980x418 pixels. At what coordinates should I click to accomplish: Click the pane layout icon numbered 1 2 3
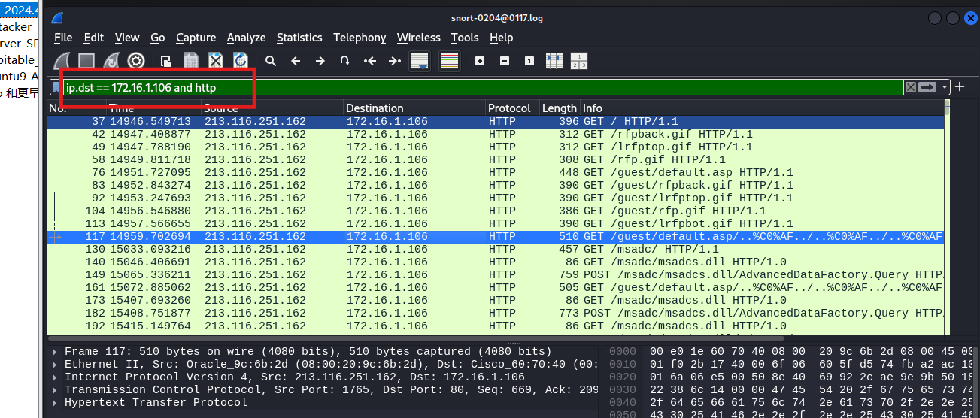tap(578, 61)
